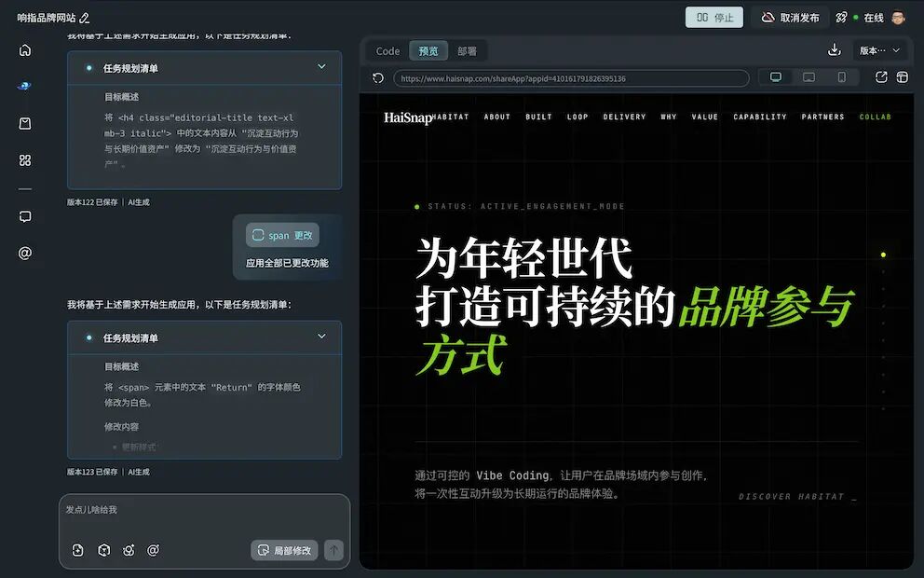
Task: Click the 版本123 已保存 label
Action: 92,472
